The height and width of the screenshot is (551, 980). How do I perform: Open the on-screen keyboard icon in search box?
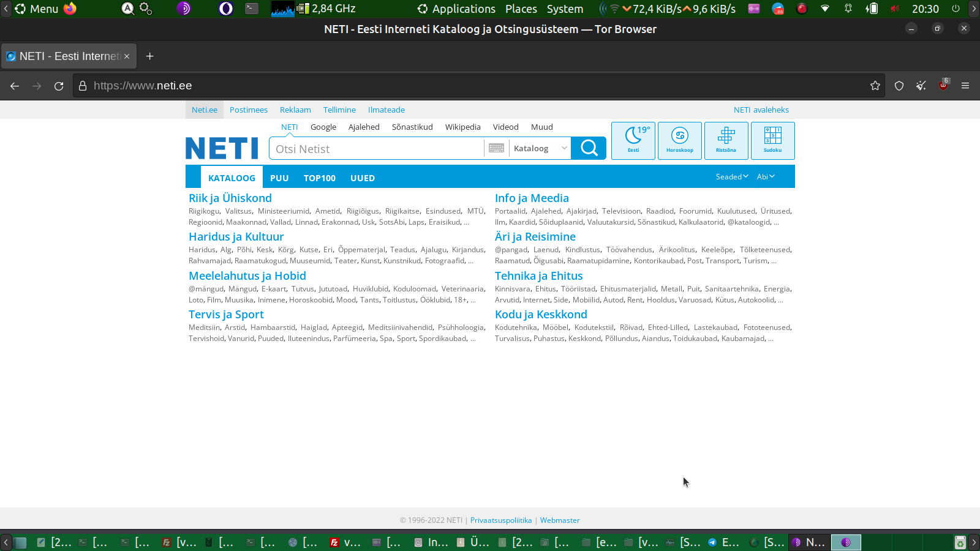[497, 148]
